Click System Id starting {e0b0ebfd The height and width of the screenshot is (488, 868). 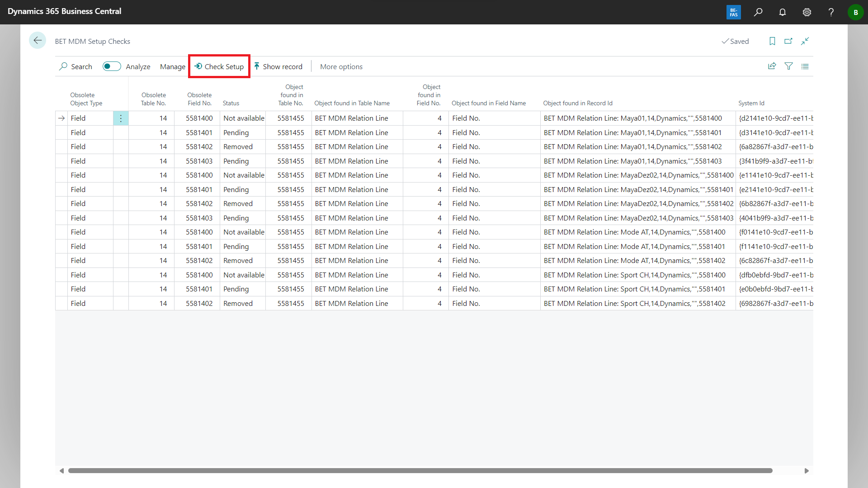[x=775, y=289]
